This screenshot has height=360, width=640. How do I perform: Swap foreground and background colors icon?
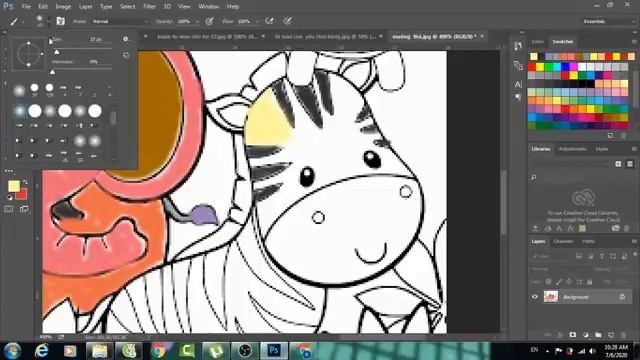pos(25,182)
